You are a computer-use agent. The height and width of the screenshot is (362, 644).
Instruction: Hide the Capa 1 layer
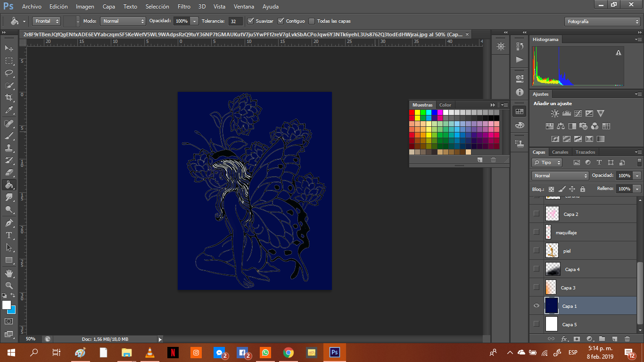pyautogui.click(x=536, y=306)
